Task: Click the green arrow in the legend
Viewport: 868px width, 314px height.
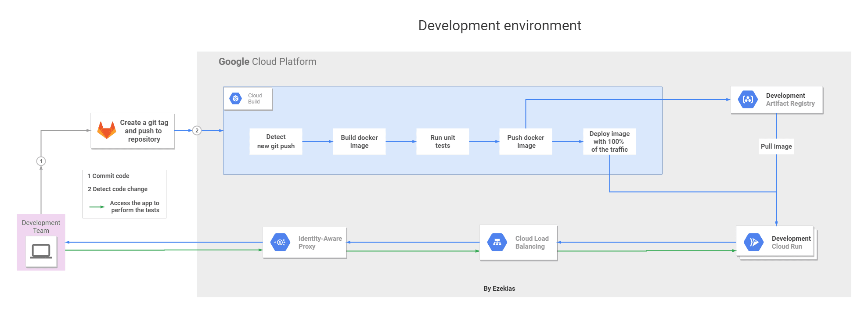Action: 97,207
